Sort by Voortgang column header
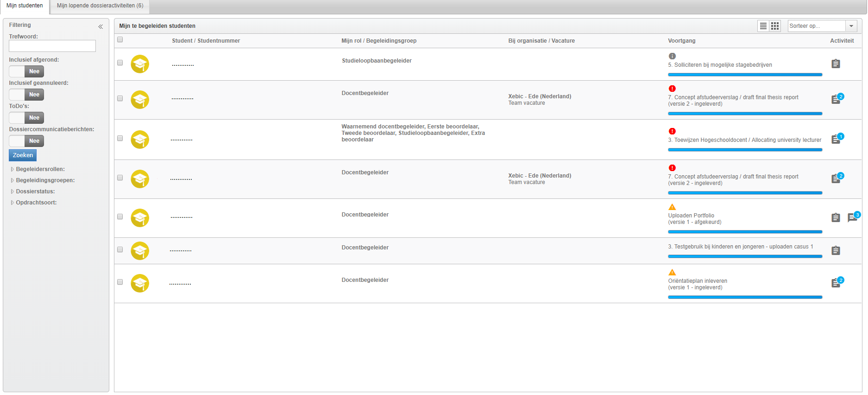The image size is (868, 395). point(681,41)
